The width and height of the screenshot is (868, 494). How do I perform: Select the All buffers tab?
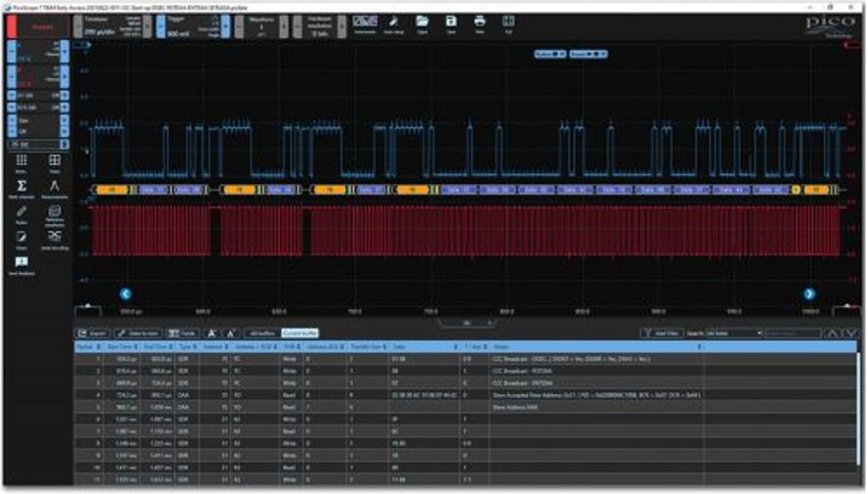262,333
